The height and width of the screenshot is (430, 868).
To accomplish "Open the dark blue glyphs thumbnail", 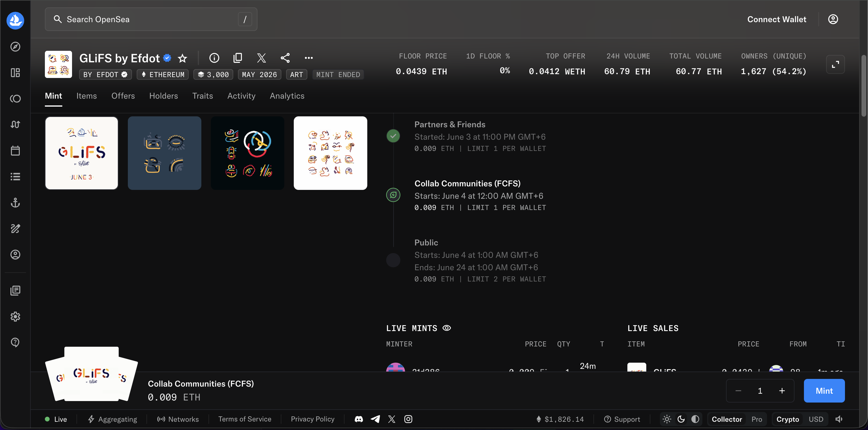I will coord(164,153).
